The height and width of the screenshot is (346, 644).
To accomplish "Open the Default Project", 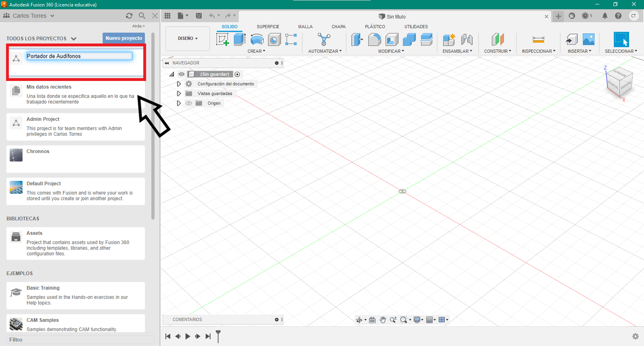I will 76,191.
